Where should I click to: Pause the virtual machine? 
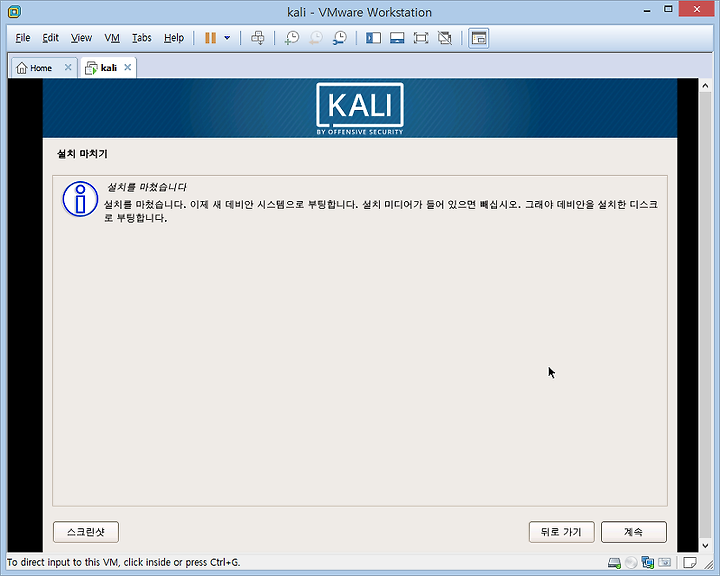coord(210,38)
